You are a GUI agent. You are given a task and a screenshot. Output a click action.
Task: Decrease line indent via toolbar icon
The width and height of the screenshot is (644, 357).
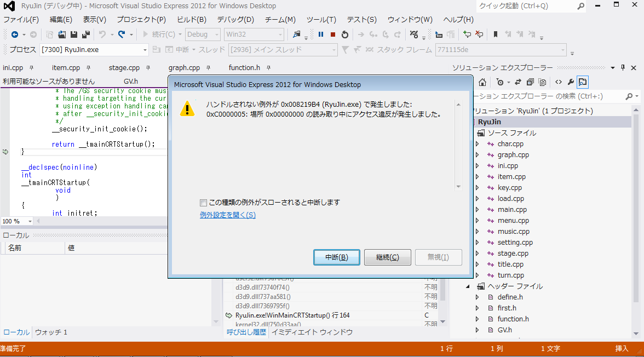click(439, 34)
